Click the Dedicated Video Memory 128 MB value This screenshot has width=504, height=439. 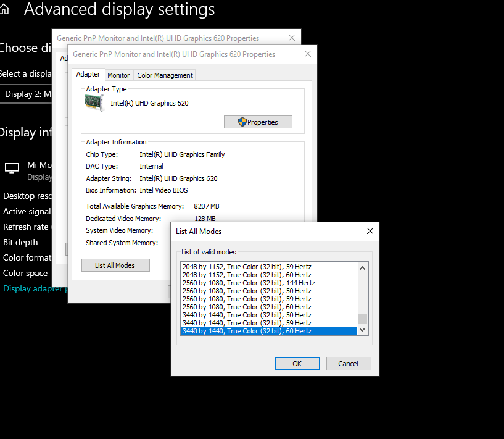tap(205, 219)
